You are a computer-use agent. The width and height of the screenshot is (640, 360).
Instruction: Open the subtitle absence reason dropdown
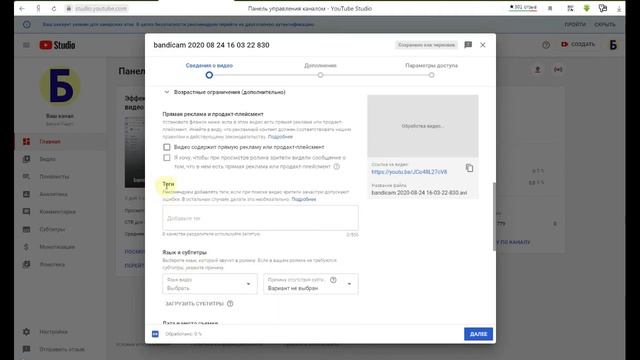click(311, 284)
